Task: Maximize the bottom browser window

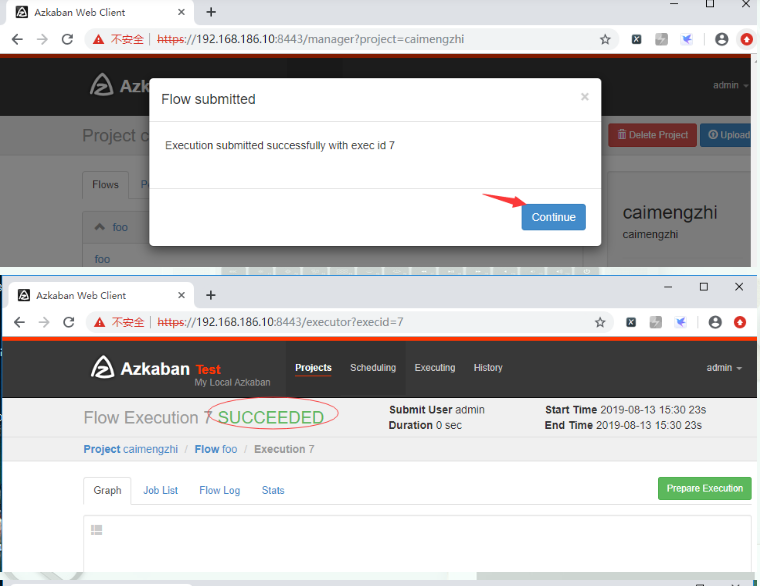Action: 704,287
